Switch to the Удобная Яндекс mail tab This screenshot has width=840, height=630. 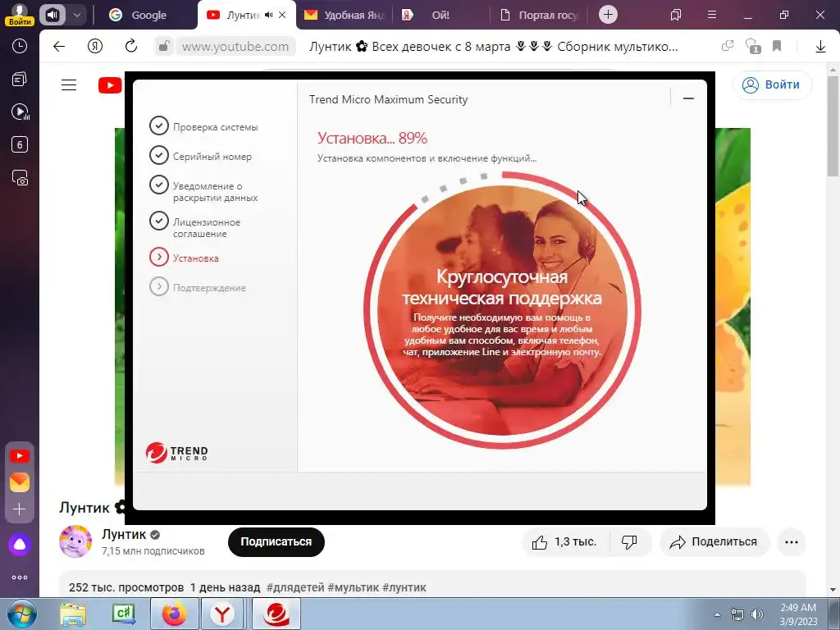point(344,15)
